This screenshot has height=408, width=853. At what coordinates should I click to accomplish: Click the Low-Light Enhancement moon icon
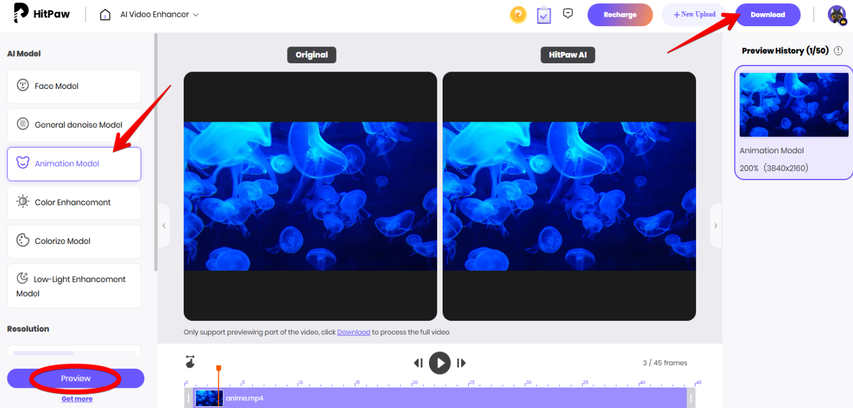tap(22, 279)
